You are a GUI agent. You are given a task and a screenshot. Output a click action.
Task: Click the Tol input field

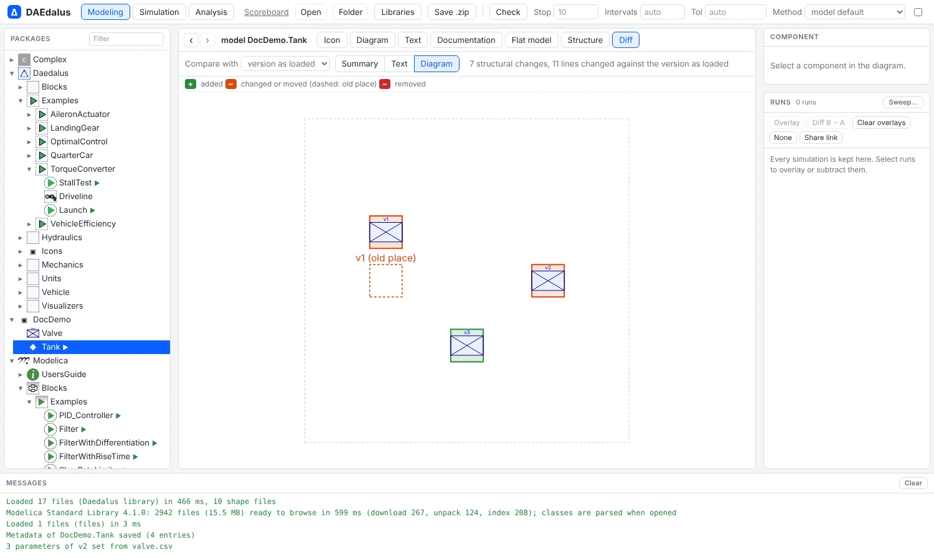[735, 12]
